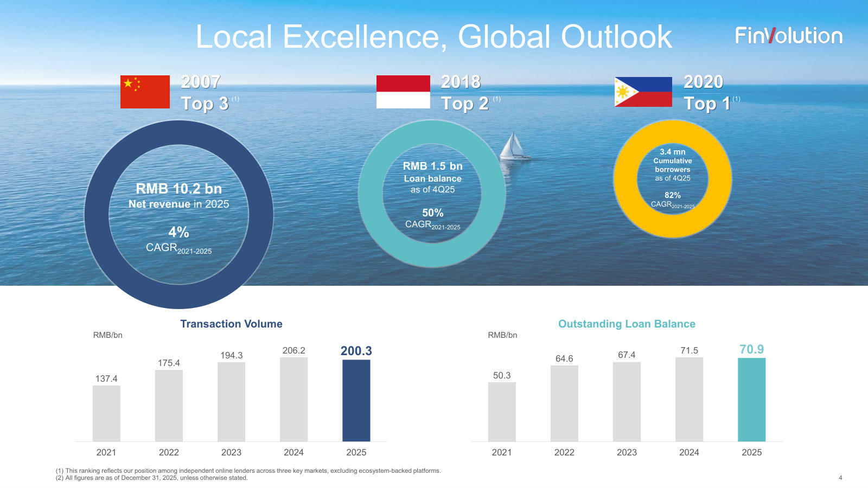
Task: Click the 2023 Outstanding Loan Balance bar
Action: [x=627, y=402]
